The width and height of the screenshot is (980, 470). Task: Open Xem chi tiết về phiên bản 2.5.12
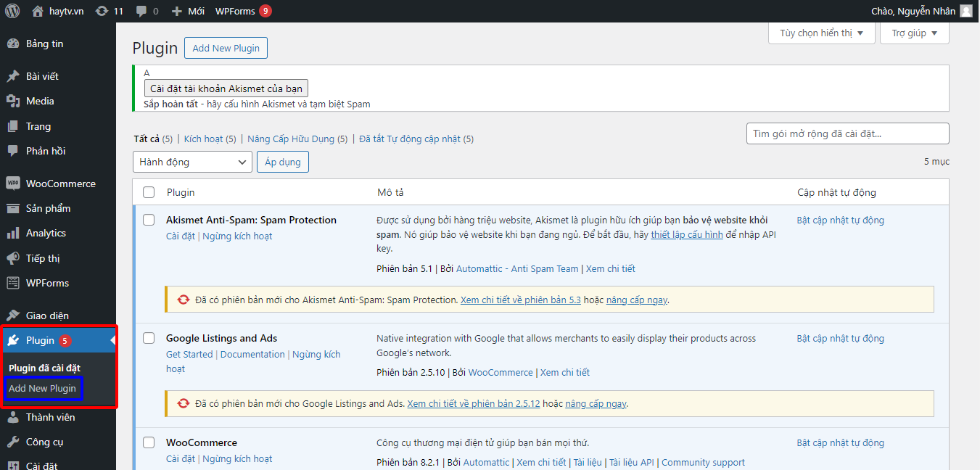474,403
